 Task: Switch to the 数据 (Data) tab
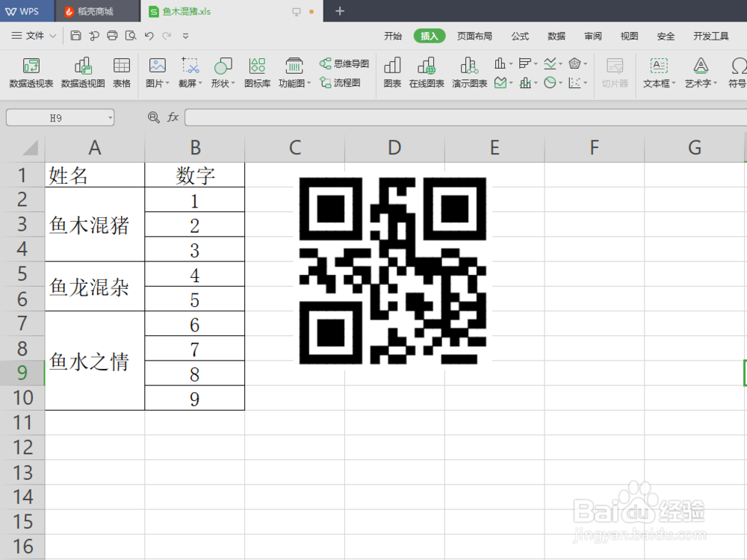(x=557, y=36)
